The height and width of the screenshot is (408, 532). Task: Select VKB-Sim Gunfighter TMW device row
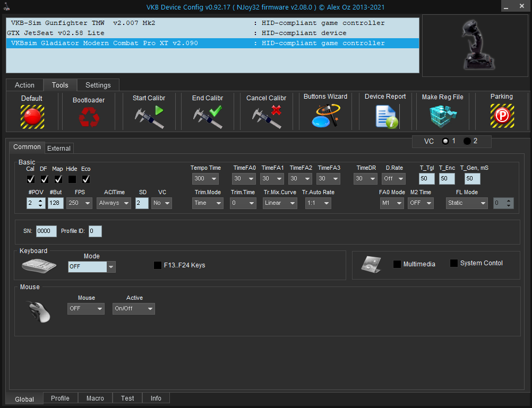click(213, 23)
